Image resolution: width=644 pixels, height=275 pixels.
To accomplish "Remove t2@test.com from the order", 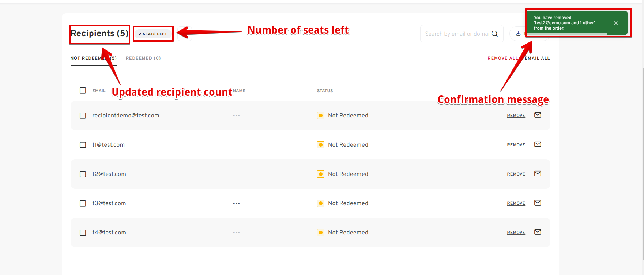I will pos(516,174).
